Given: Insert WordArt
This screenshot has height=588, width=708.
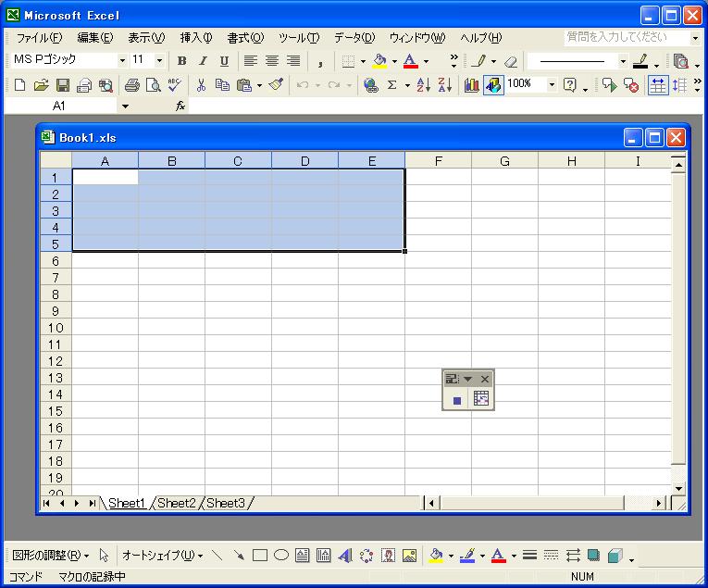Looking at the screenshot, I should (x=345, y=555).
